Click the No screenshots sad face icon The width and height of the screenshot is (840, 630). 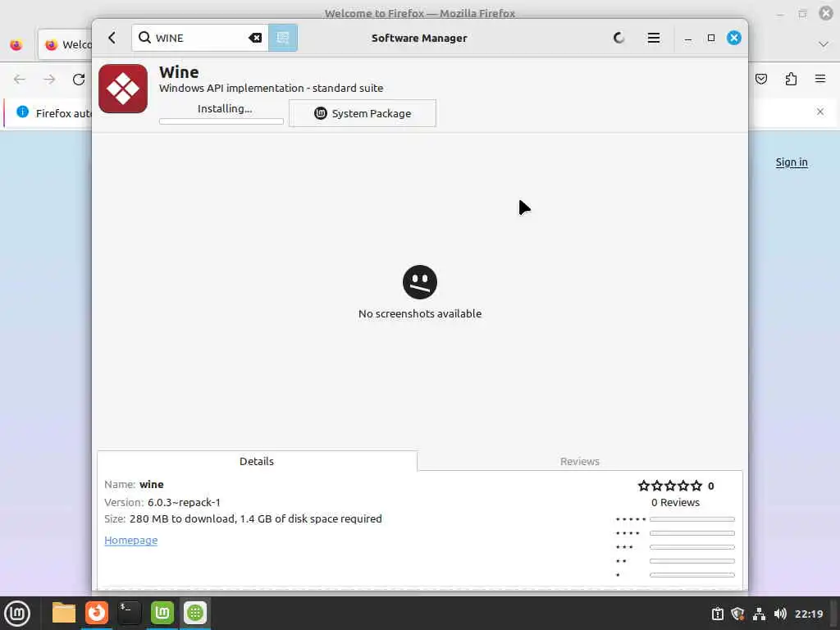pos(419,282)
